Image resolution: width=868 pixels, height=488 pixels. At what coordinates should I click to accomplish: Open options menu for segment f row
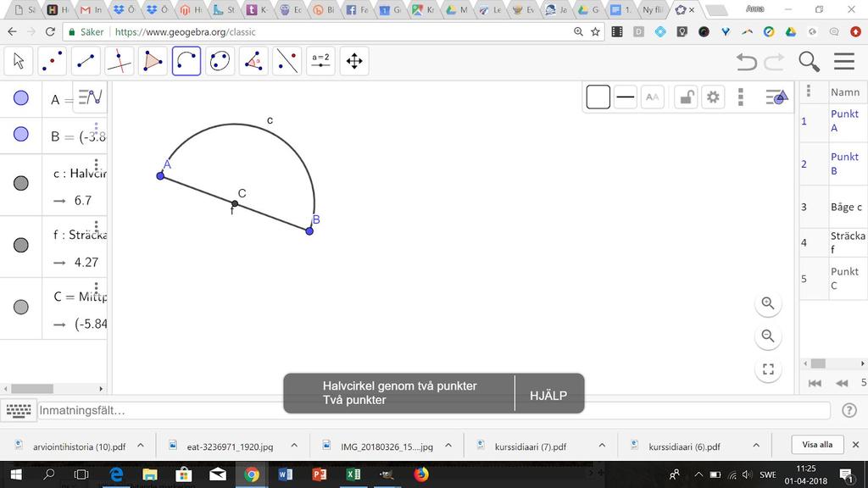97,227
